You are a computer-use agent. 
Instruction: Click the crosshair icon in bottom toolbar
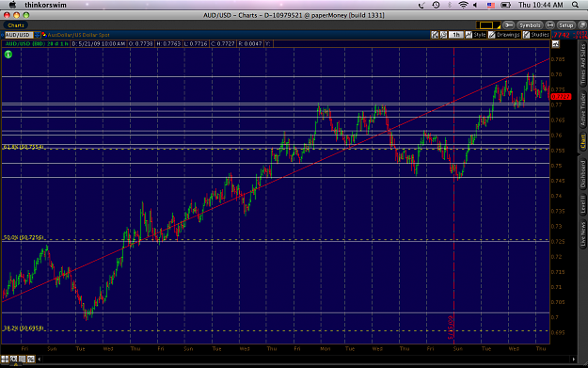(14, 359)
